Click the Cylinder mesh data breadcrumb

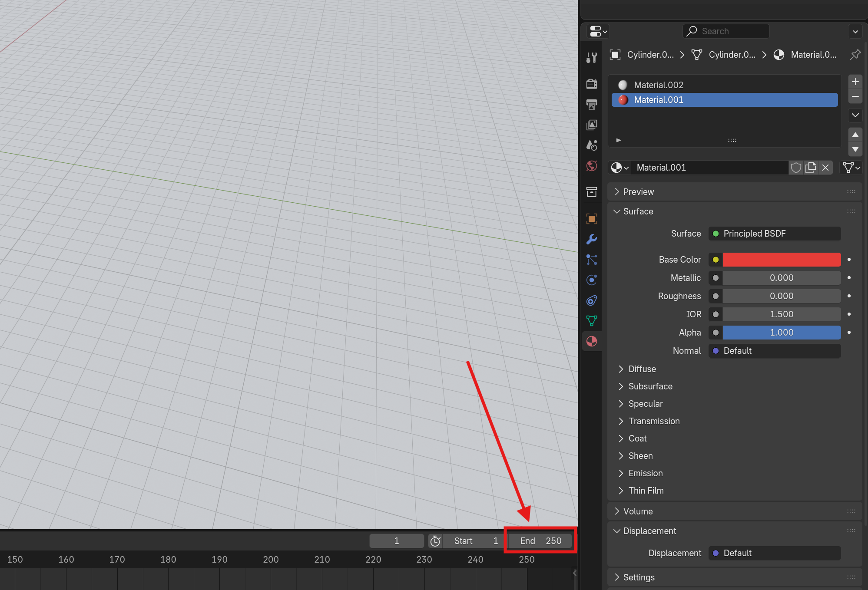tap(723, 55)
